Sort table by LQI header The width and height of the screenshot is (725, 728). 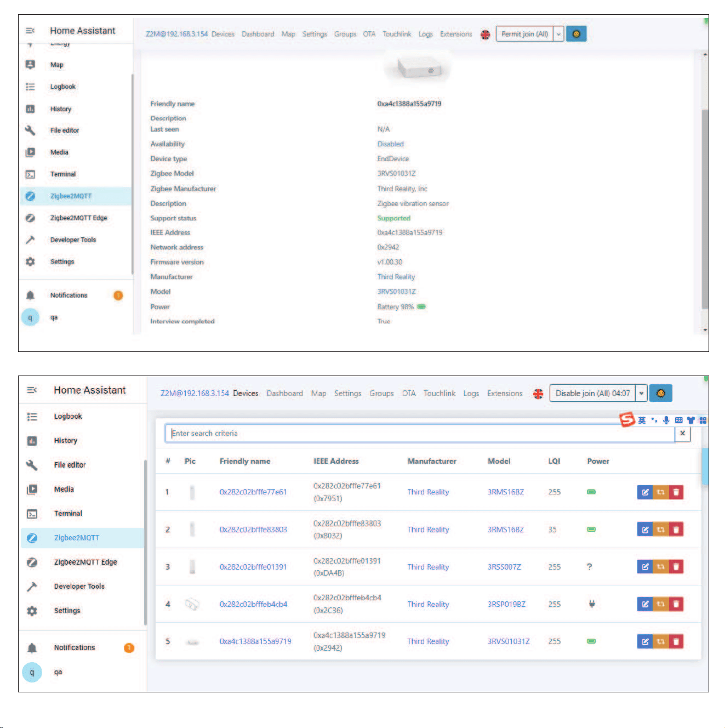[x=554, y=461]
